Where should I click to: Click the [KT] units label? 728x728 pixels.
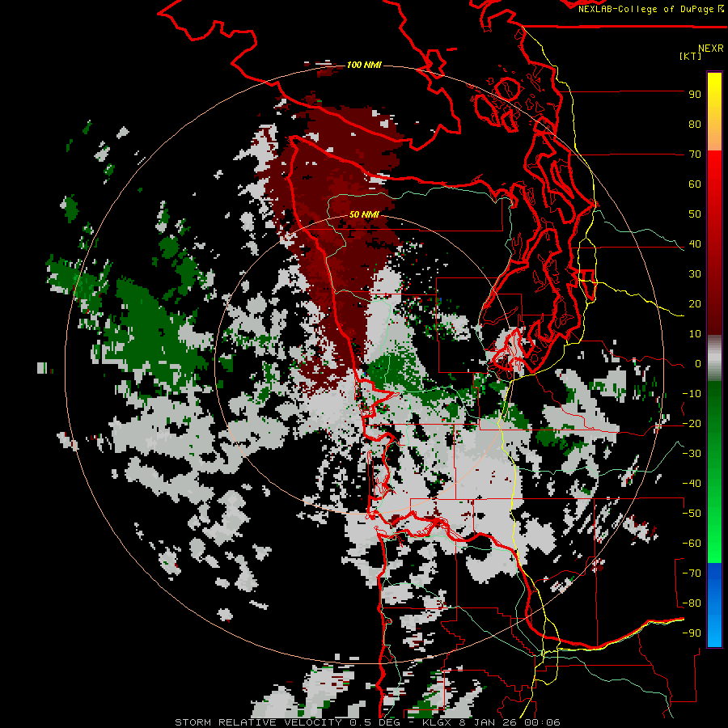coord(690,56)
